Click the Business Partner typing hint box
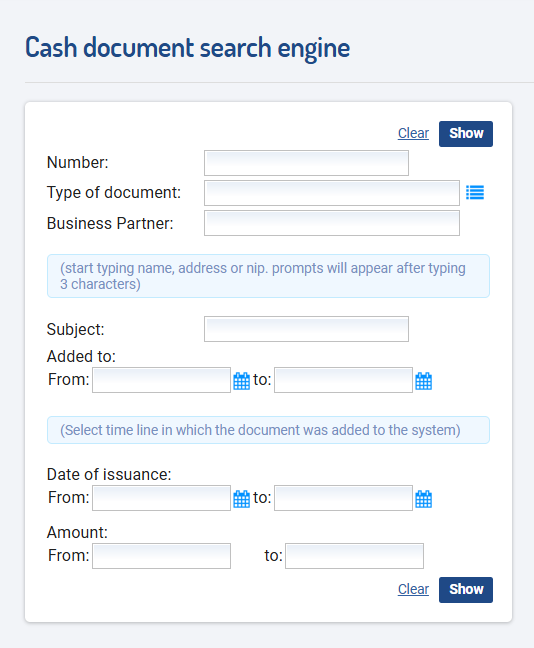534x648 pixels. (268, 276)
